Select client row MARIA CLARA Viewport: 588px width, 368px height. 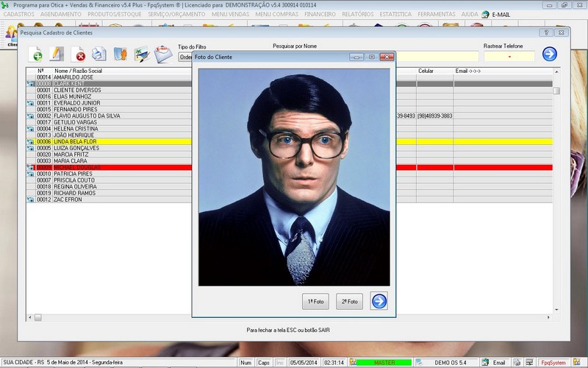pos(109,160)
